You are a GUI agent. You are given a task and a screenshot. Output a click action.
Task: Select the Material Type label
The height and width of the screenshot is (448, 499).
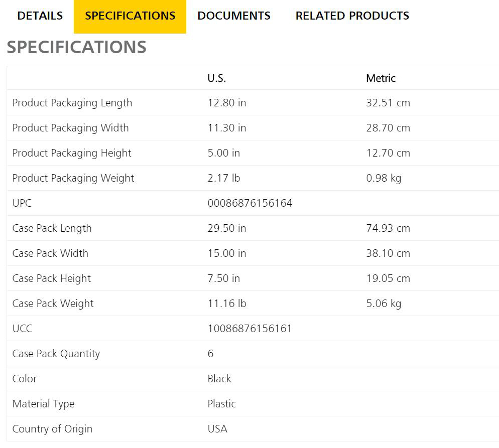coord(43,404)
